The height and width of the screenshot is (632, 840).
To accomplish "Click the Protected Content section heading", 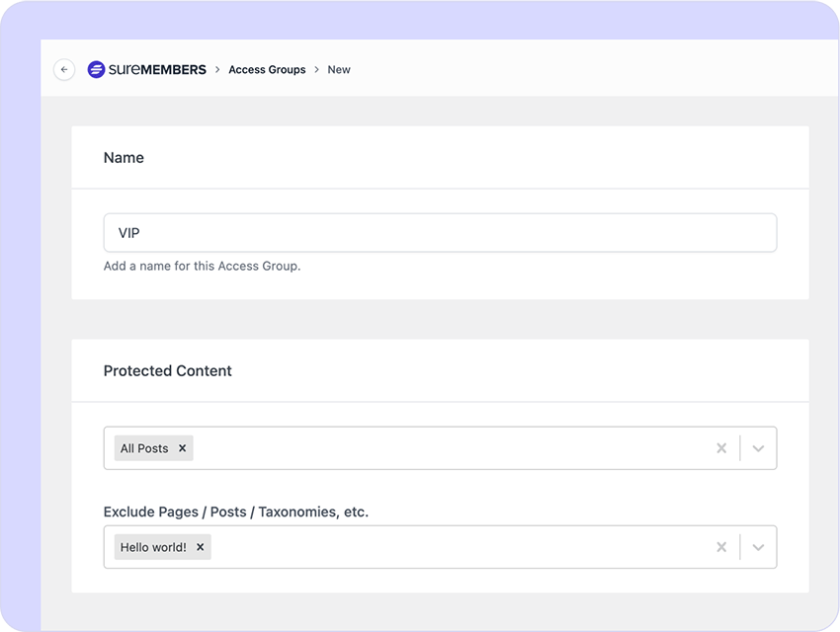I will coord(168,371).
